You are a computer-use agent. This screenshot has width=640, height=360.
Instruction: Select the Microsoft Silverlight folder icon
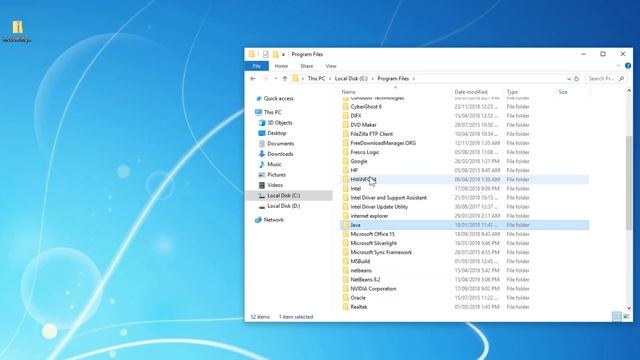click(346, 243)
